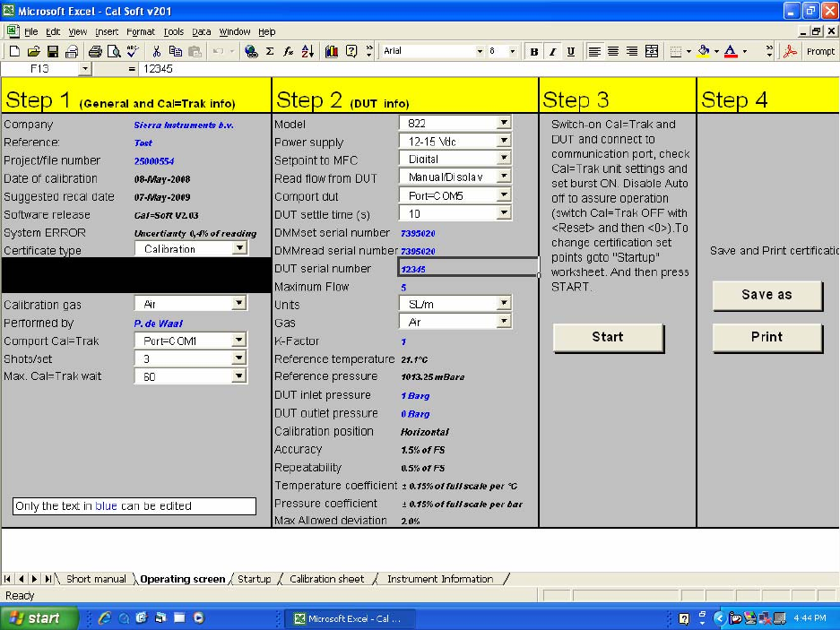Viewport: 840px width, 630px height.
Task: Open the Windows start button
Action: pyautogui.click(x=39, y=618)
